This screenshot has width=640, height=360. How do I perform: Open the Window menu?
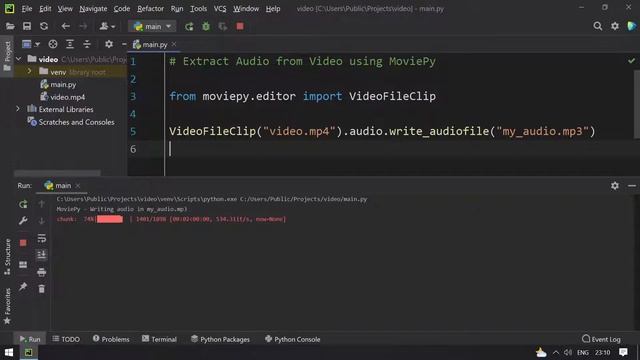point(246,9)
